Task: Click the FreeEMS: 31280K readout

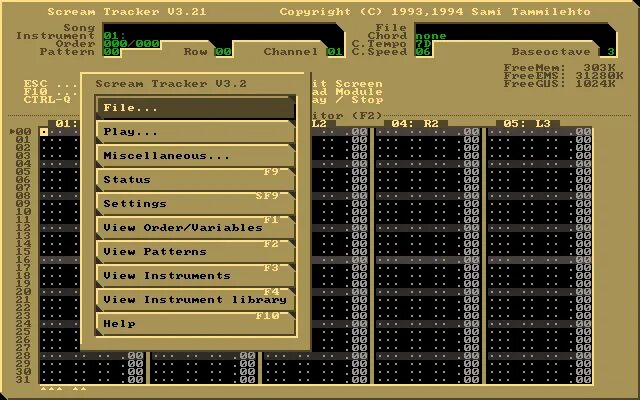Action: click(563, 76)
